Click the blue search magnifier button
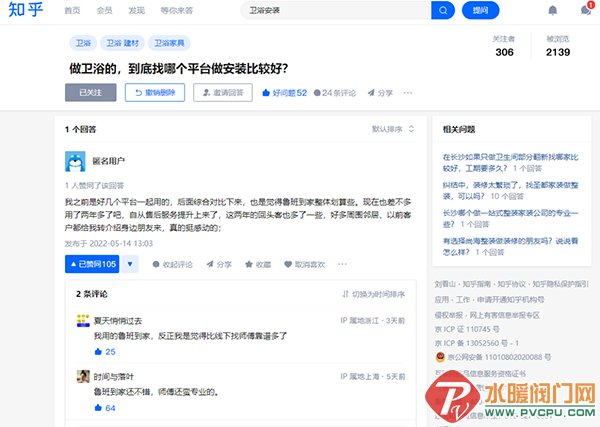The image size is (600, 427). (x=443, y=10)
